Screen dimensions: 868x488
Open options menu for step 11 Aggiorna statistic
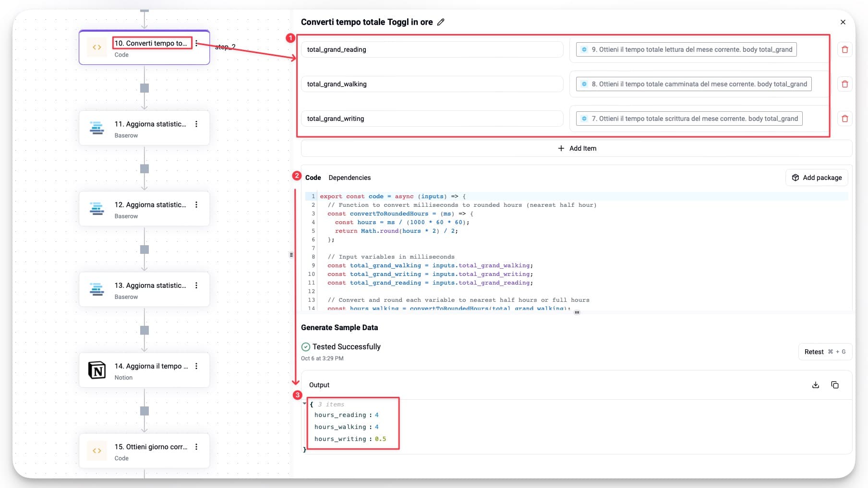196,124
